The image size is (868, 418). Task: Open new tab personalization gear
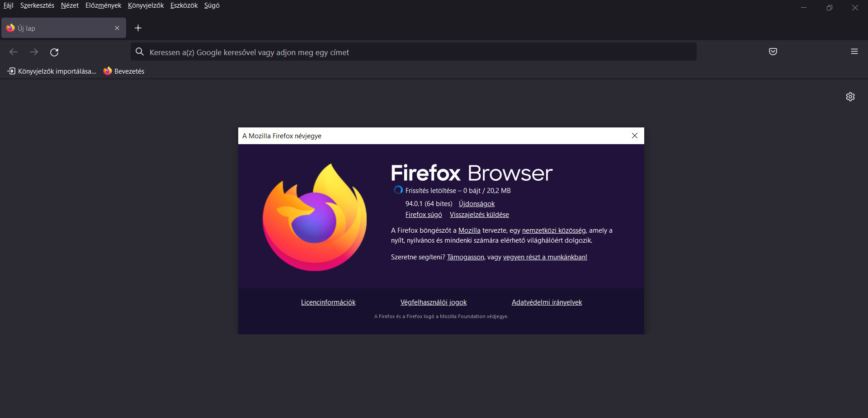pos(850,97)
